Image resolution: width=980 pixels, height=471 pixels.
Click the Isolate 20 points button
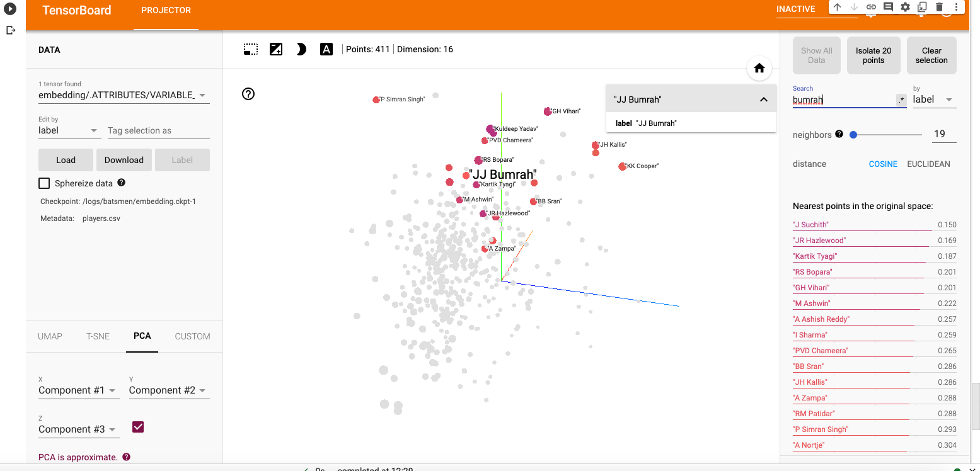coord(873,55)
